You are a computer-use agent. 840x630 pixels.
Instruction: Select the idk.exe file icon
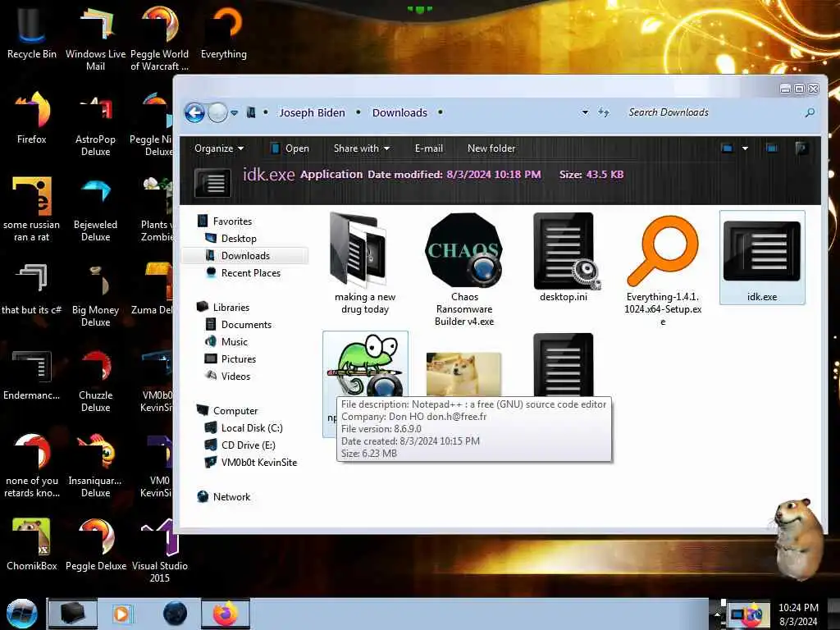[x=762, y=257]
